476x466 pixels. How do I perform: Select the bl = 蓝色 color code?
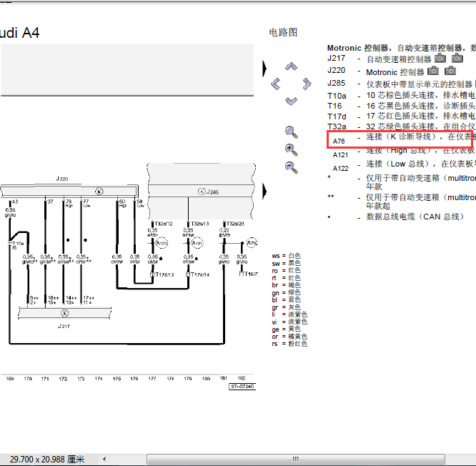[x=286, y=300]
